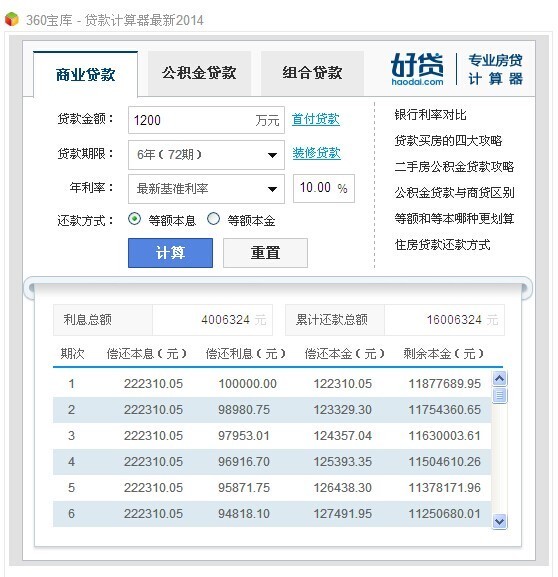This screenshot has width=558, height=577.
Task: Click the results table scrollbar thumb
Action: (499, 396)
